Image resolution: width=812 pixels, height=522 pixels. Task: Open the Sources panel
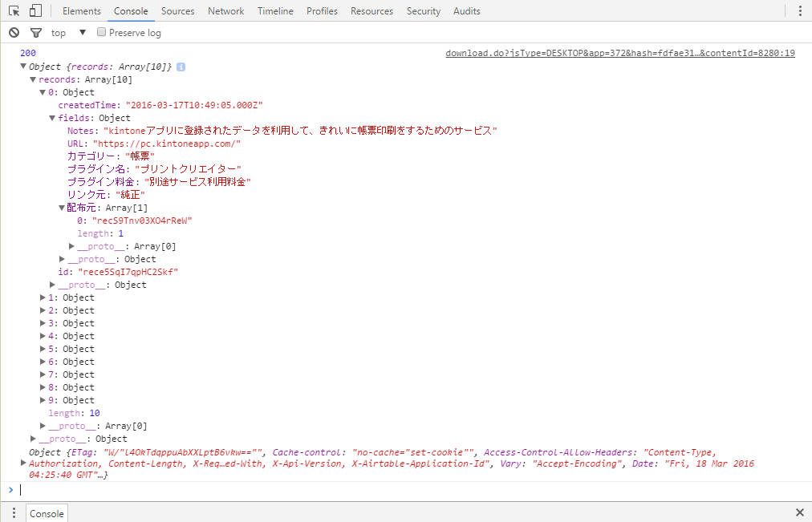[177, 10]
